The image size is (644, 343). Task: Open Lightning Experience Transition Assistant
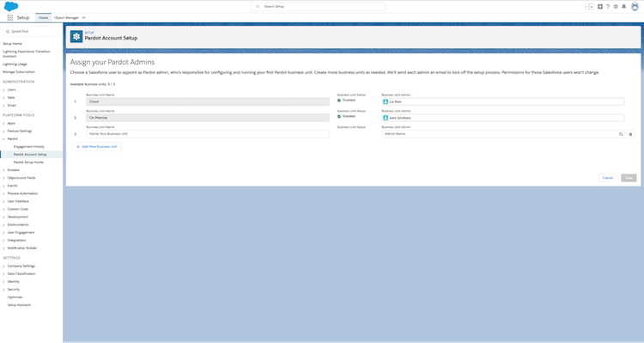27,53
